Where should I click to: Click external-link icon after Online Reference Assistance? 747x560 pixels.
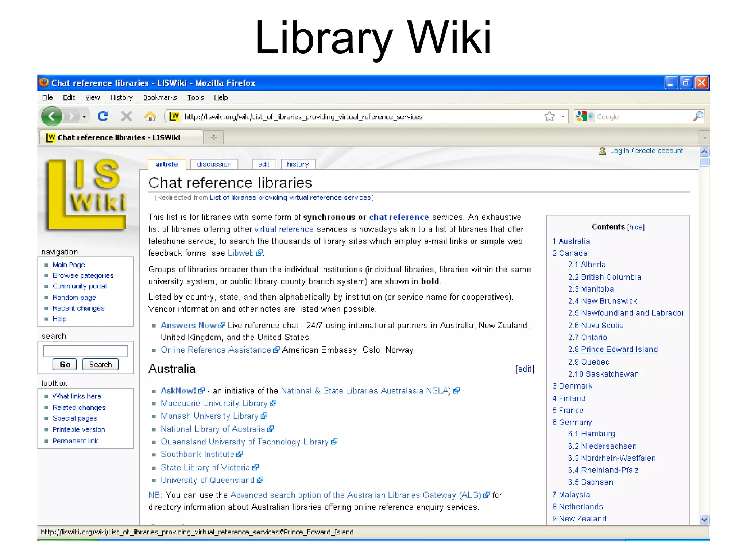point(276,350)
